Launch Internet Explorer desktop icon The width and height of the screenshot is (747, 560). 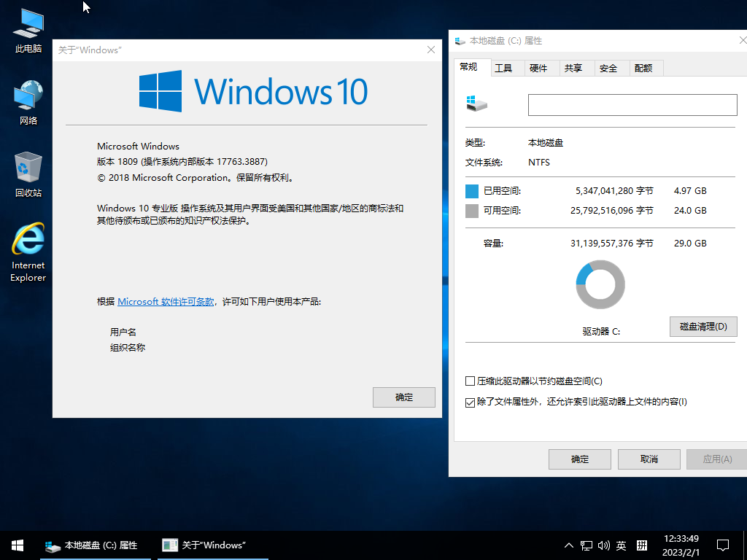coord(28,251)
